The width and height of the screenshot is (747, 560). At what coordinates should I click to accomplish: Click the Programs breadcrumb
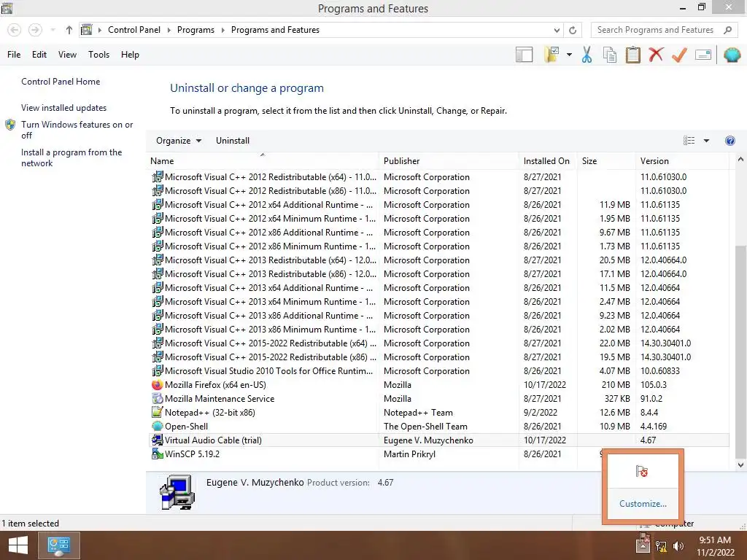pyautogui.click(x=196, y=30)
